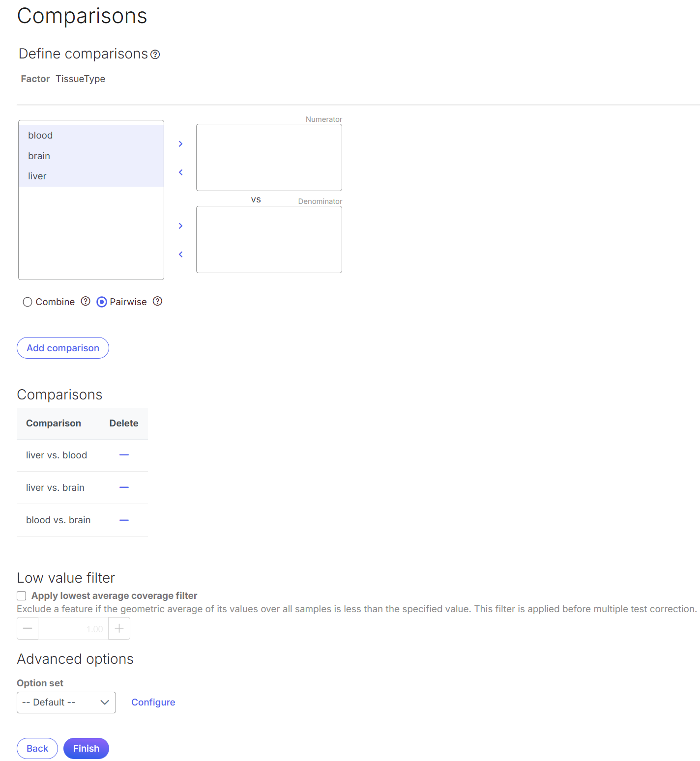Click the Finish button
The image size is (700, 761).
tap(86, 748)
